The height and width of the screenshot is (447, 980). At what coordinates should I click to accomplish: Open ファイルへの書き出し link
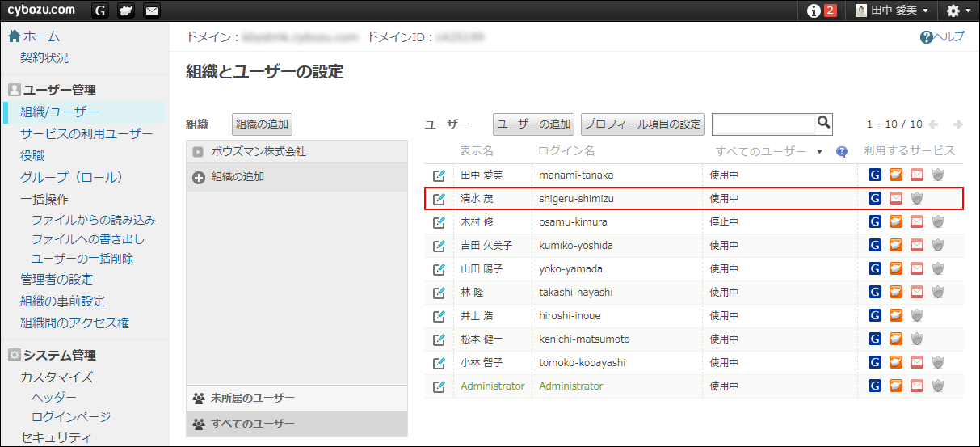(x=88, y=239)
